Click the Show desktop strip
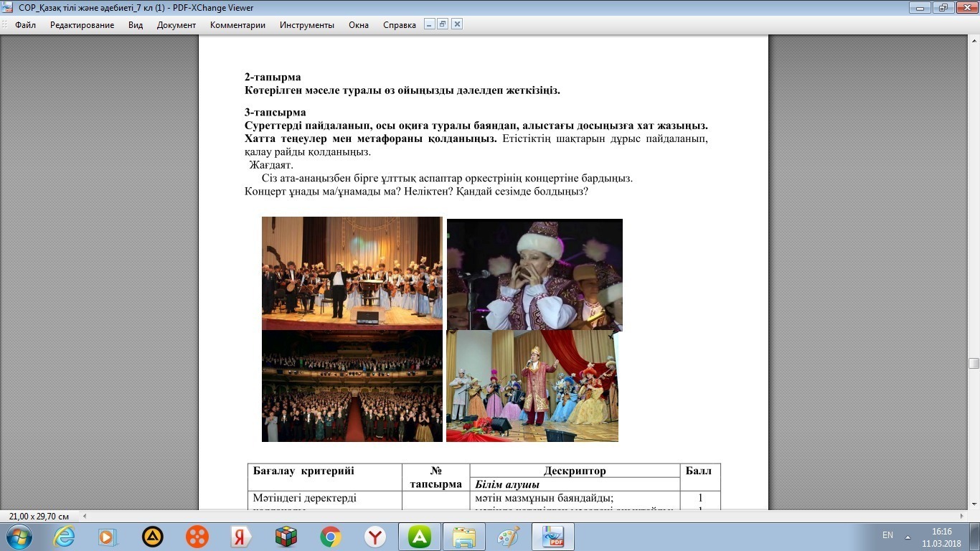Viewport: 980px width, 551px height. (976, 537)
